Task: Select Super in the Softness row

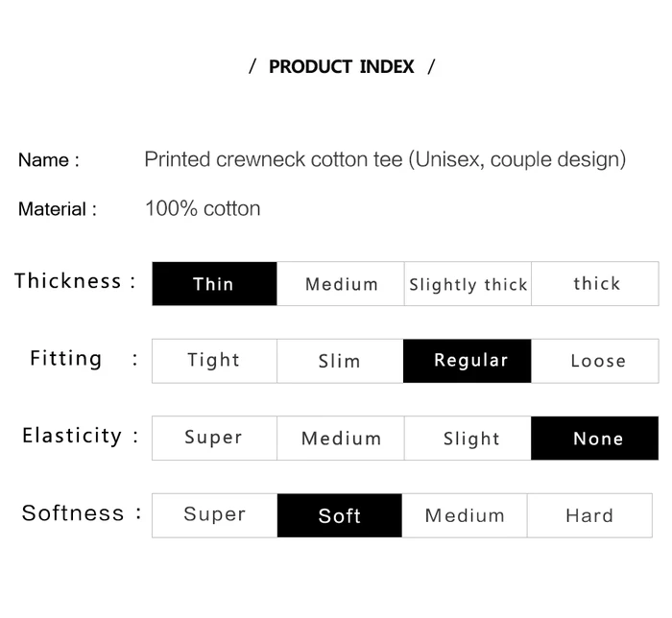Action: 214,515
